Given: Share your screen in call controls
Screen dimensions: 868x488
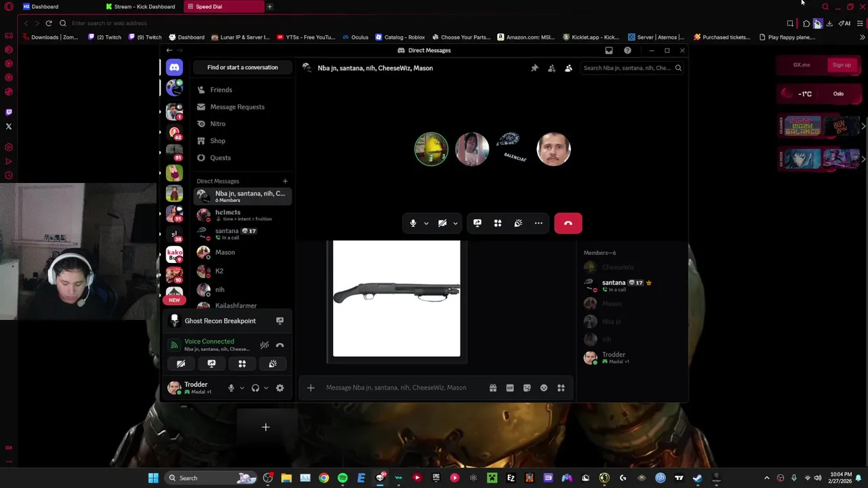Looking at the screenshot, I should pyautogui.click(x=477, y=223).
